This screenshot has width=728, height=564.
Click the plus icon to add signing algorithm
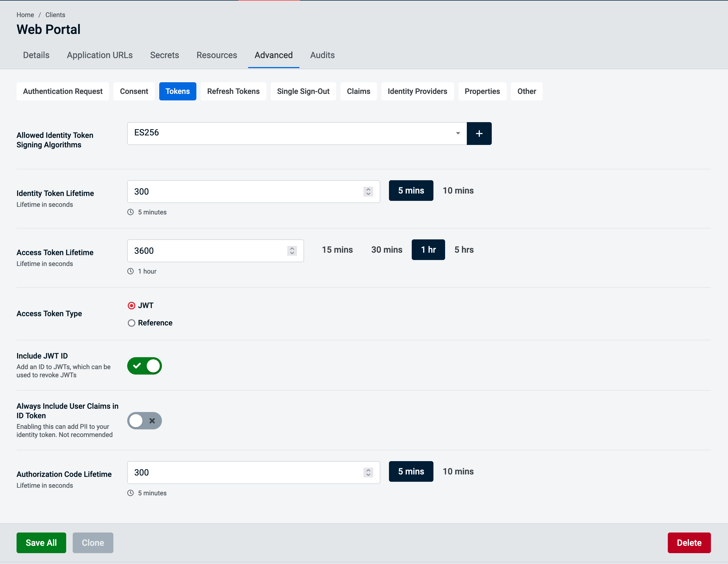(x=479, y=134)
